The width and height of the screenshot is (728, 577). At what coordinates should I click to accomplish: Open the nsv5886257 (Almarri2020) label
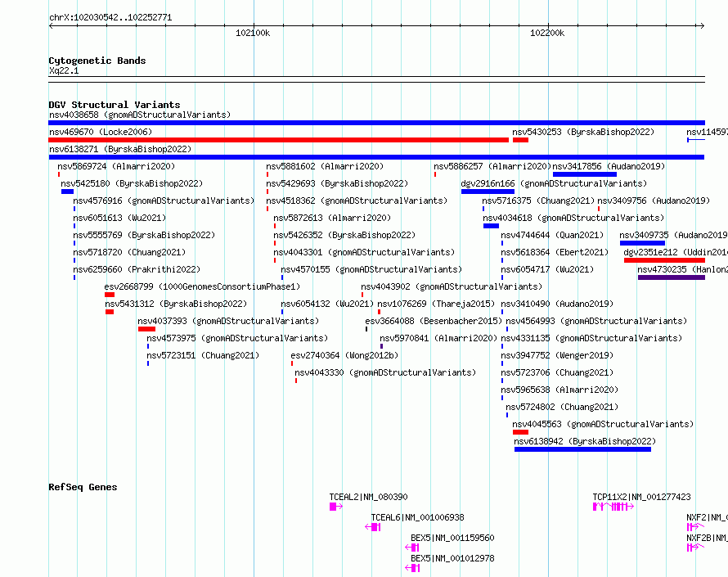coord(492,166)
